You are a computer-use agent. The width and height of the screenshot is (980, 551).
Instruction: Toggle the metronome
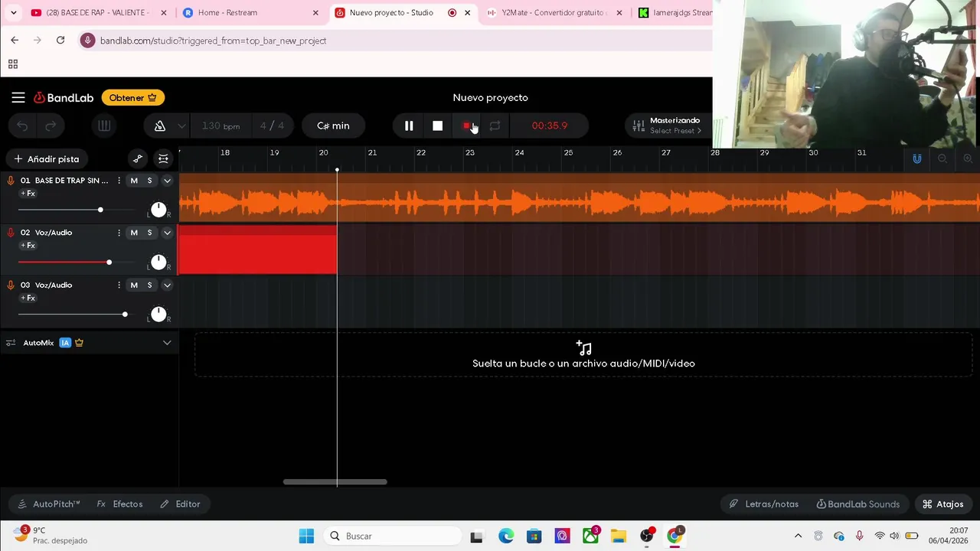(160, 126)
